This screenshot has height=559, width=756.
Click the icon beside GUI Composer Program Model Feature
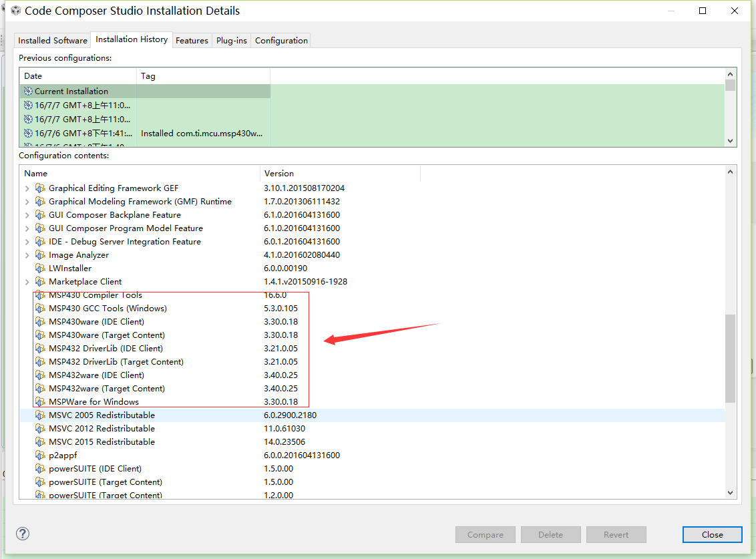[x=40, y=228]
